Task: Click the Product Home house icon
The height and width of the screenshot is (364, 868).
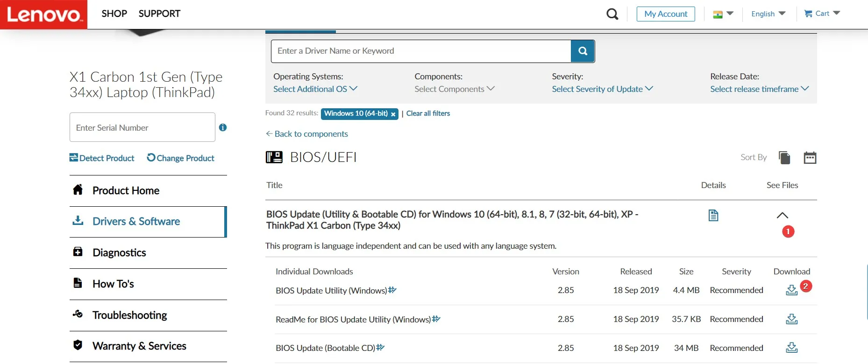Action: 78,189
